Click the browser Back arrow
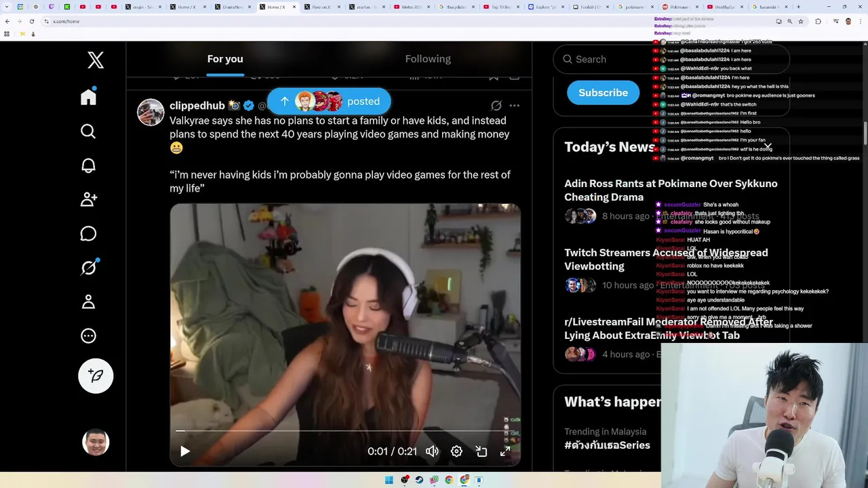The width and height of the screenshot is (868, 488). (7, 22)
